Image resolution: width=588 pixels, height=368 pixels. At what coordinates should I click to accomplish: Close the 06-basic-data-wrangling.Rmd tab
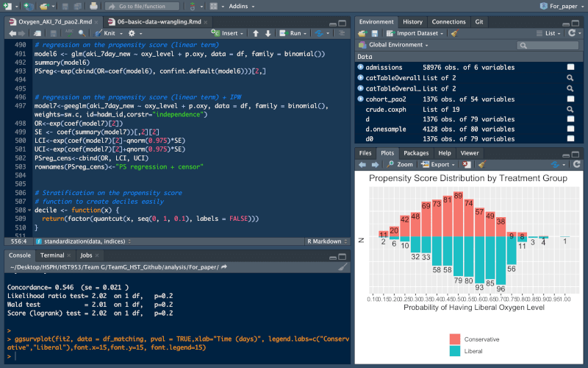pyautogui.click(x=206, y=22)
